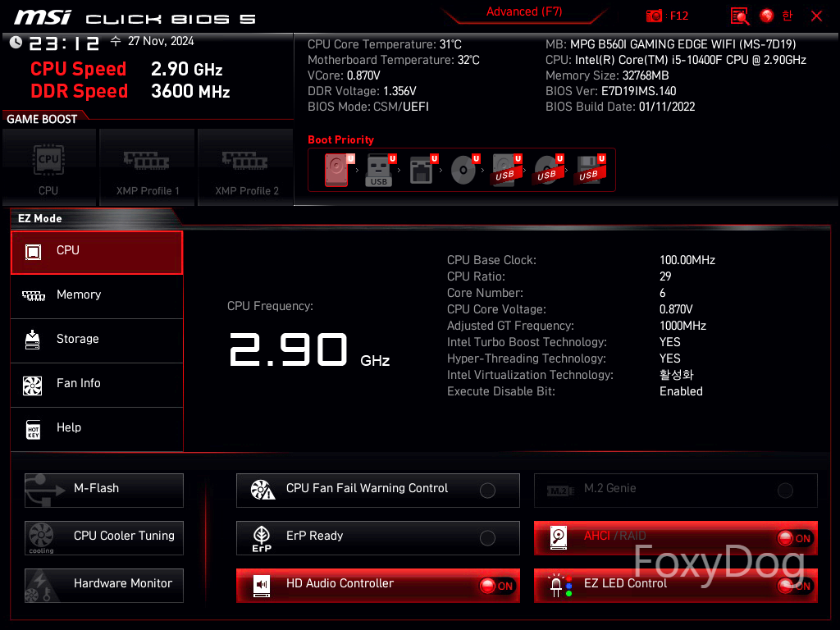Select the network boot device icon
The image size is (840, 630).
[421, 170]
